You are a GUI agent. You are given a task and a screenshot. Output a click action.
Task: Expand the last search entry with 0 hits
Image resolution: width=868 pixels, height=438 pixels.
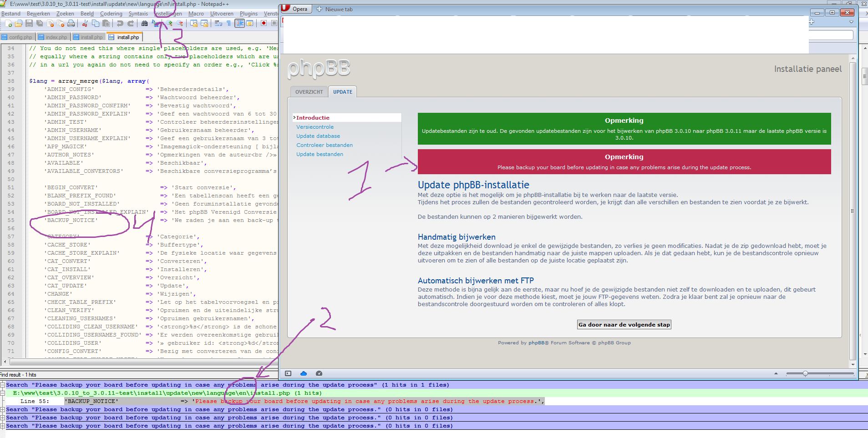click(3, 426)
